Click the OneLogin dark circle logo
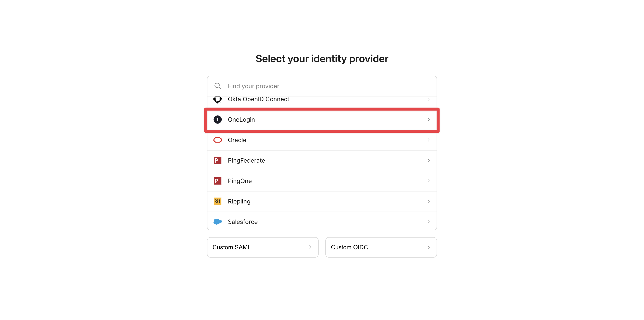Viewport: 644px width, 320px height. (x=217, y=120)
